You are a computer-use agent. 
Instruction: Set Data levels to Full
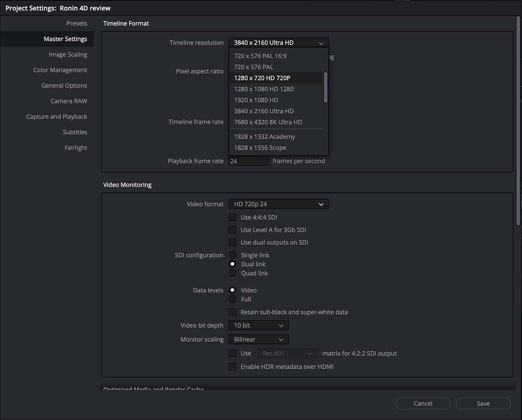tap(233, 300)
